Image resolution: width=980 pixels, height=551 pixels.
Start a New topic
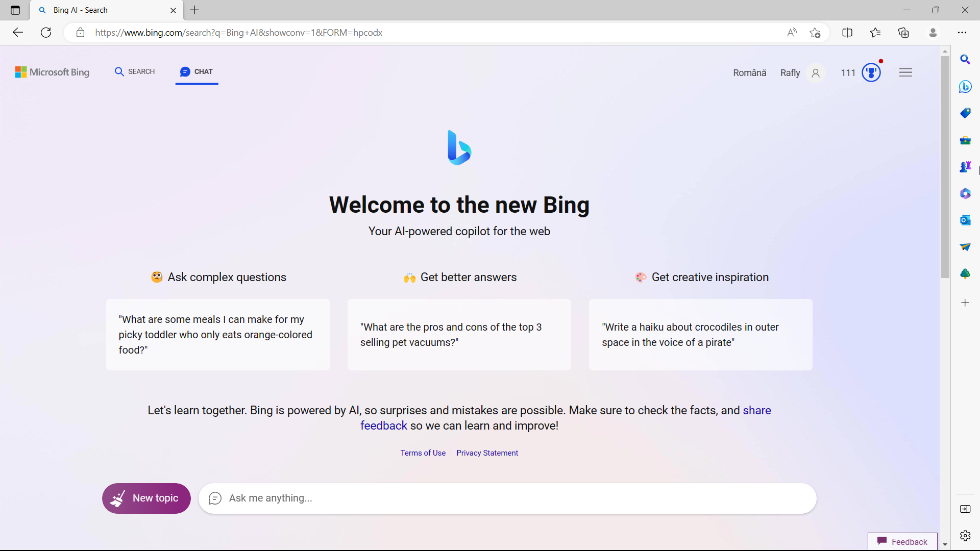coord(146,498)
